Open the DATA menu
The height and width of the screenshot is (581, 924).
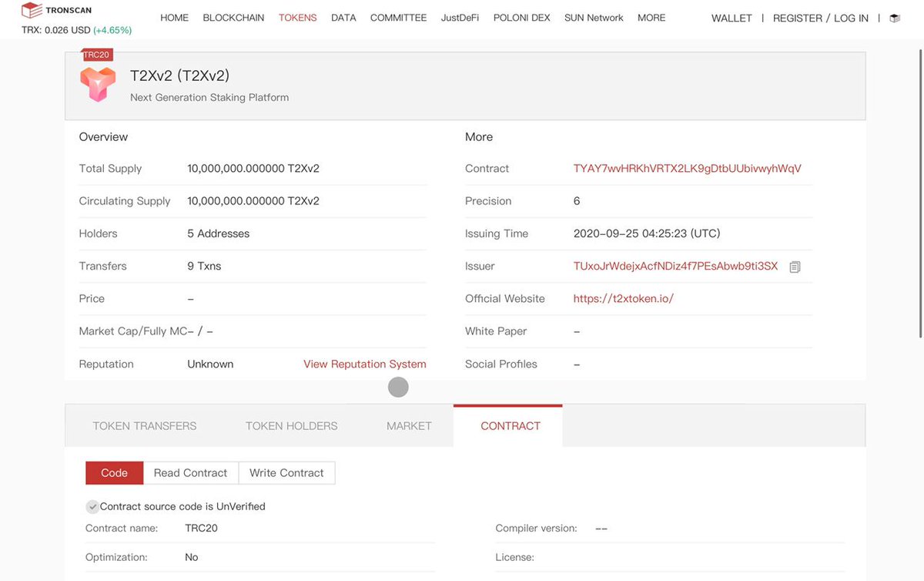pos(343,18)
